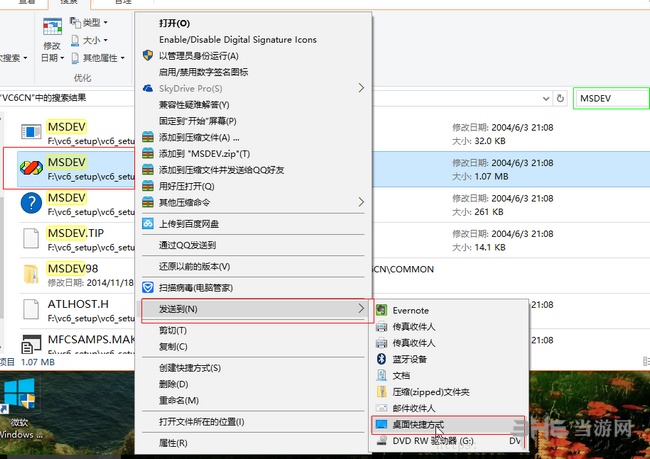Click the Windows shortcut icon on the desktop

[20, 393]
